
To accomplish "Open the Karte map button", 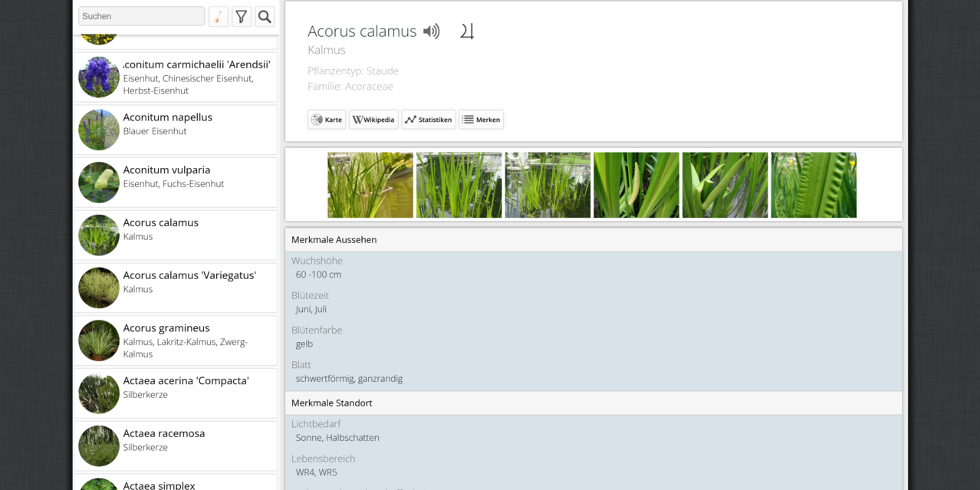I will tap(327, 120).
